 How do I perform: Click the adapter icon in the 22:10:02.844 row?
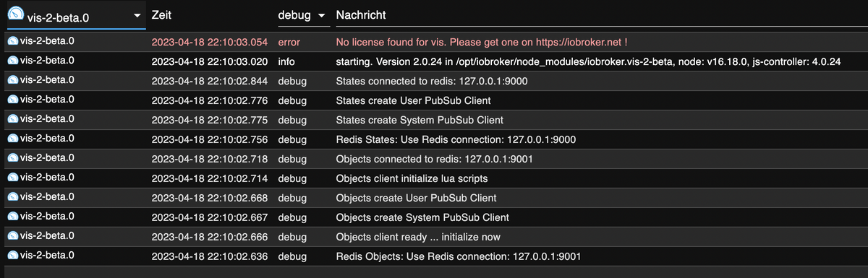[x=12, y=80]
